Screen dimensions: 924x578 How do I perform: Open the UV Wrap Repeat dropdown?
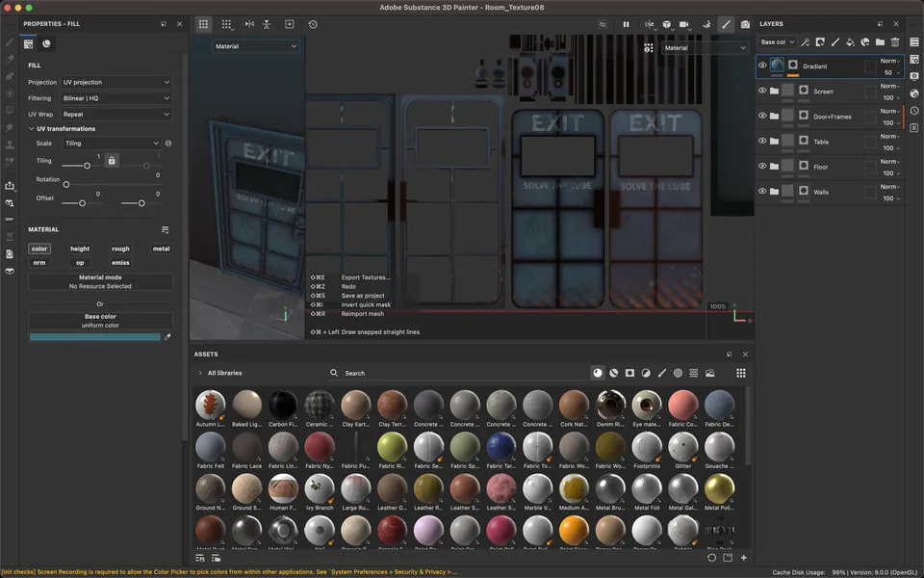coord(116,115)
